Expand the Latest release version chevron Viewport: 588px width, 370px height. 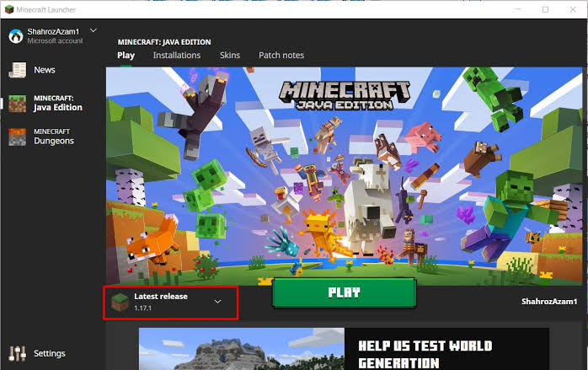[218, 302]
